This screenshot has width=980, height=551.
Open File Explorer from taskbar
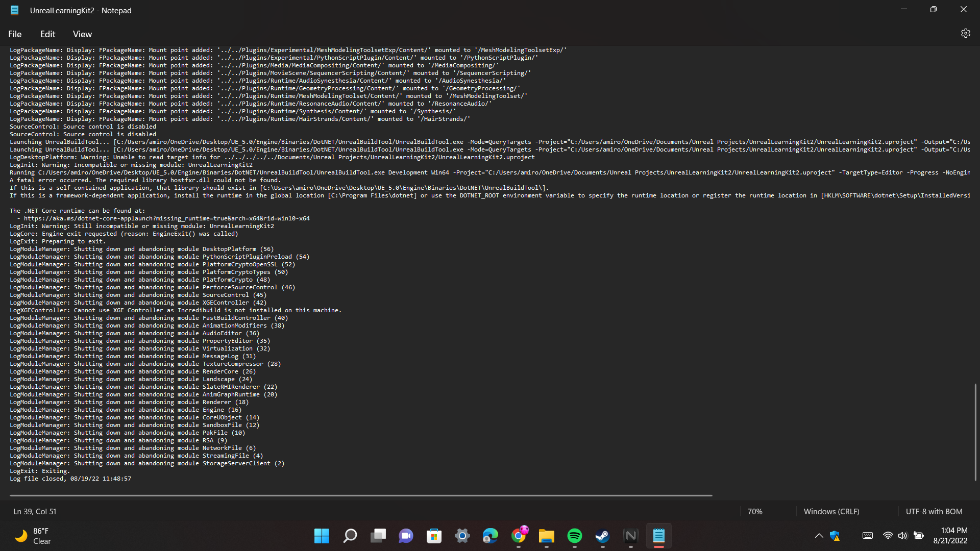tap(547, 536)
